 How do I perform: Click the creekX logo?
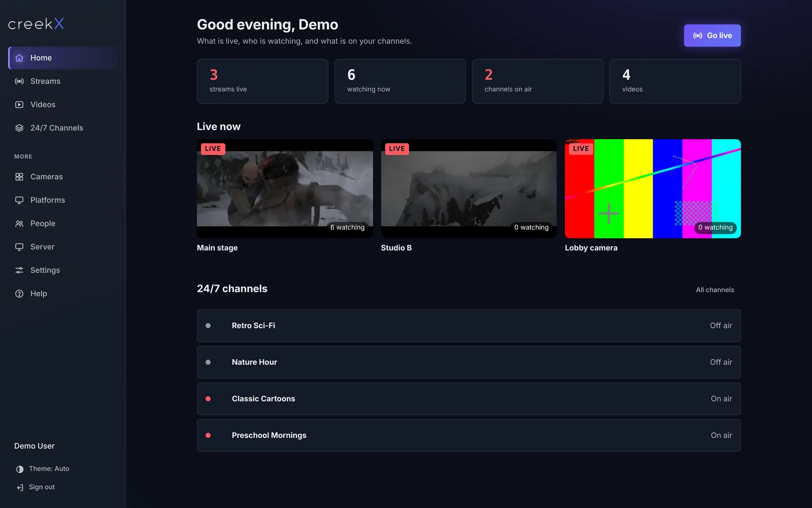point(36,24)
